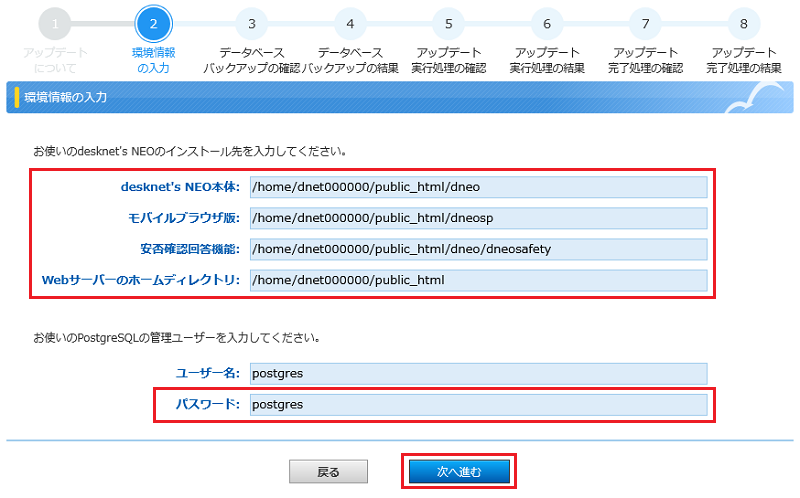Image resolution: width=800 pixels, height=498 pixels.
Task: Select the desknet's NEO本体 path field
Action: point(478,187)
